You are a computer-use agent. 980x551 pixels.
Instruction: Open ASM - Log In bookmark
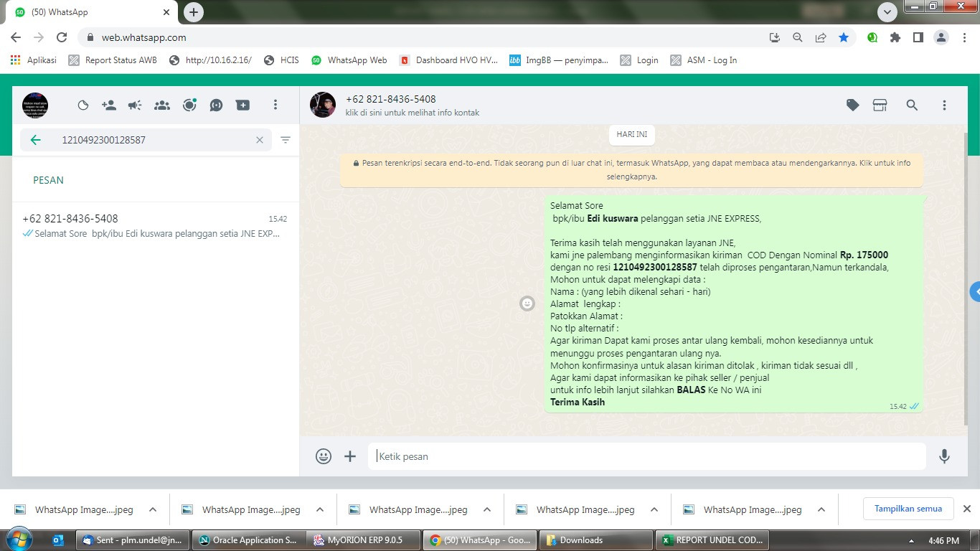coord(704,60)
